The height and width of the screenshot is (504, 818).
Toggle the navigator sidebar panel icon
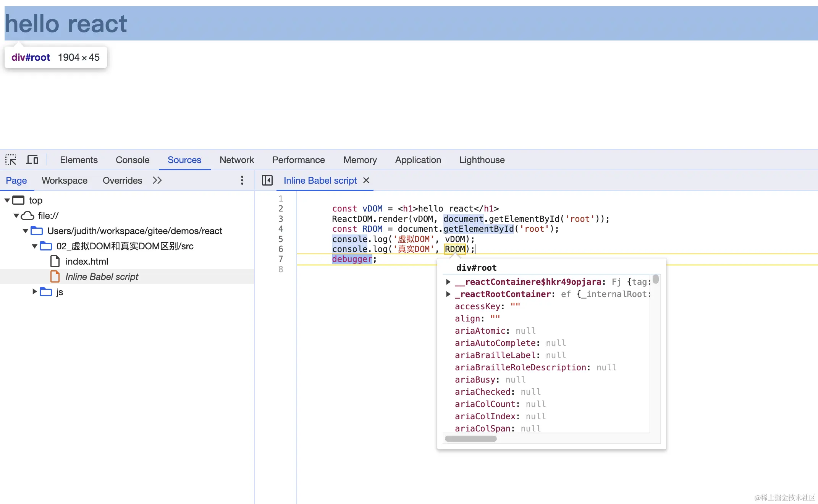(x=267, y=180)
